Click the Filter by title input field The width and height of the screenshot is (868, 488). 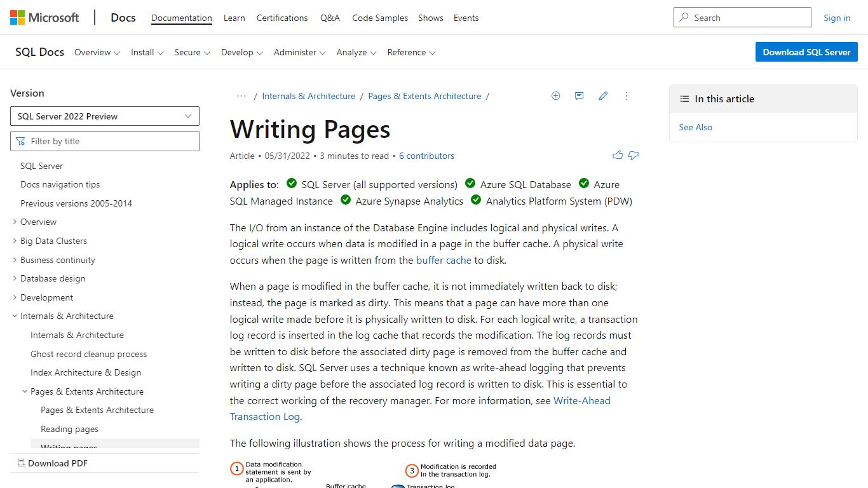click(105, 141)
